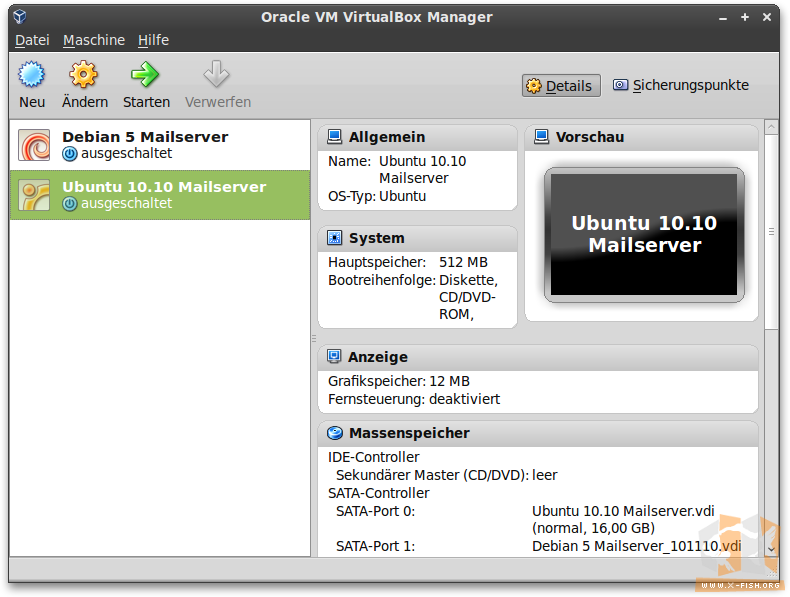Click the 'Hauptspeicher:' label
790x597 pixels.
coord(377,262)
